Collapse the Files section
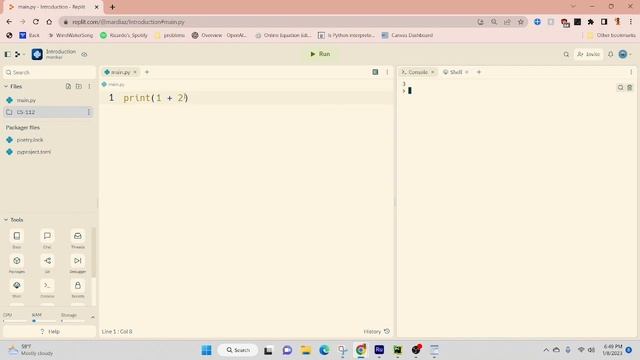This screenshot has height=360, width=640. [x=6, y=87]
